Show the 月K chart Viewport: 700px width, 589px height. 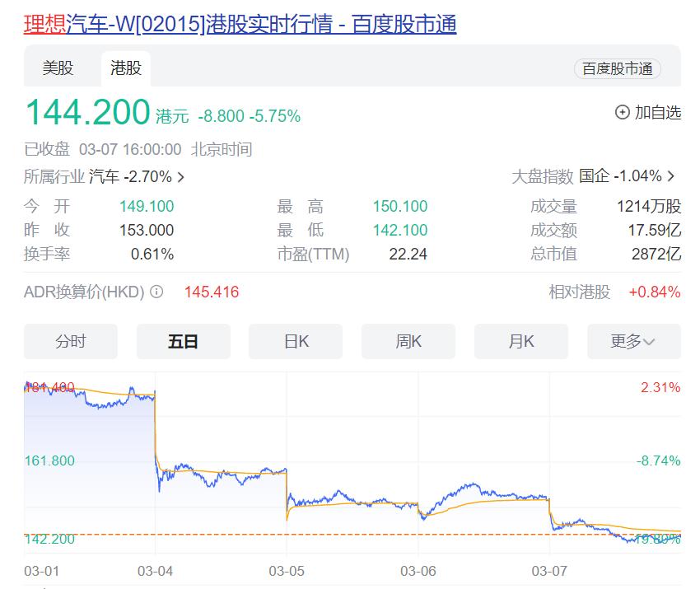pyautogui.click(x=521, y=342)
